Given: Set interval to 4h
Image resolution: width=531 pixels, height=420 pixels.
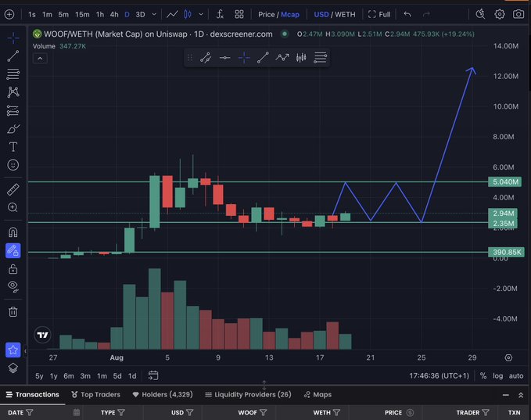Looking at the screenshot, I should tap(114, 15).
